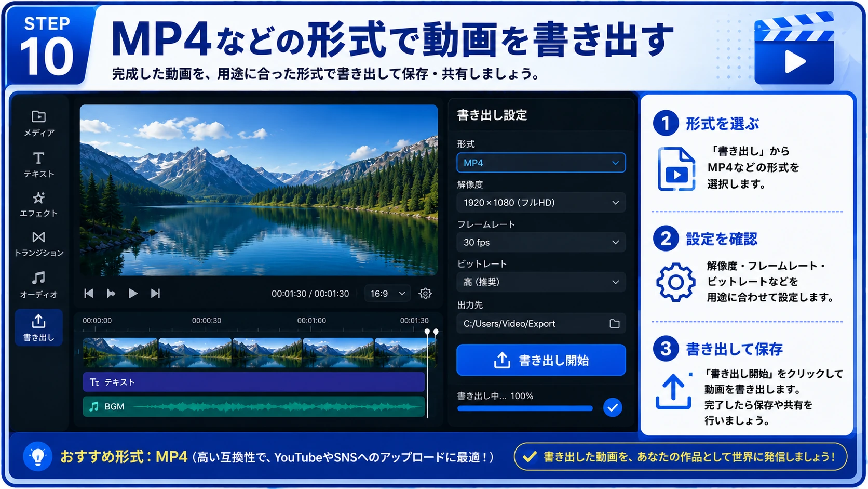Skip to the start of the video
Screen dimensions: 868x489
pos(89,294)
